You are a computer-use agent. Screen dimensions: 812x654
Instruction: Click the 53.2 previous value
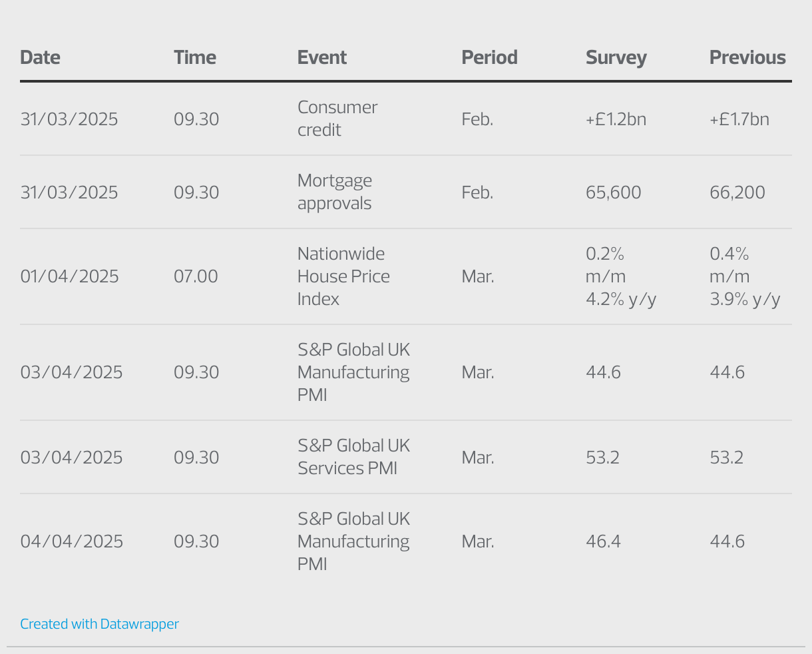[x=726, y=458]
